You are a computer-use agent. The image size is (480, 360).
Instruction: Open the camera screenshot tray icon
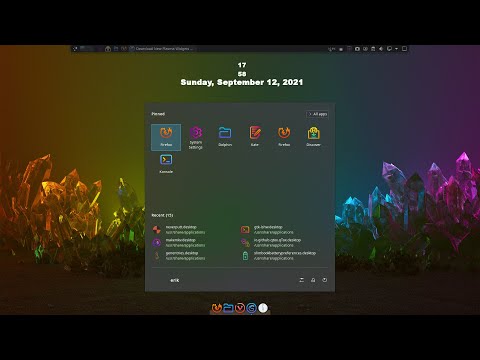[x=357, y=49]
